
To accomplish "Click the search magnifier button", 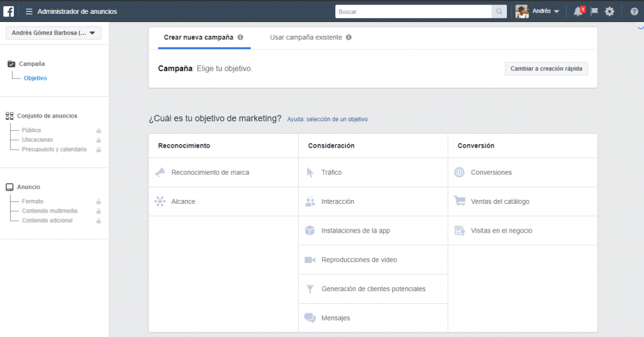I will (x=499, y=11).
